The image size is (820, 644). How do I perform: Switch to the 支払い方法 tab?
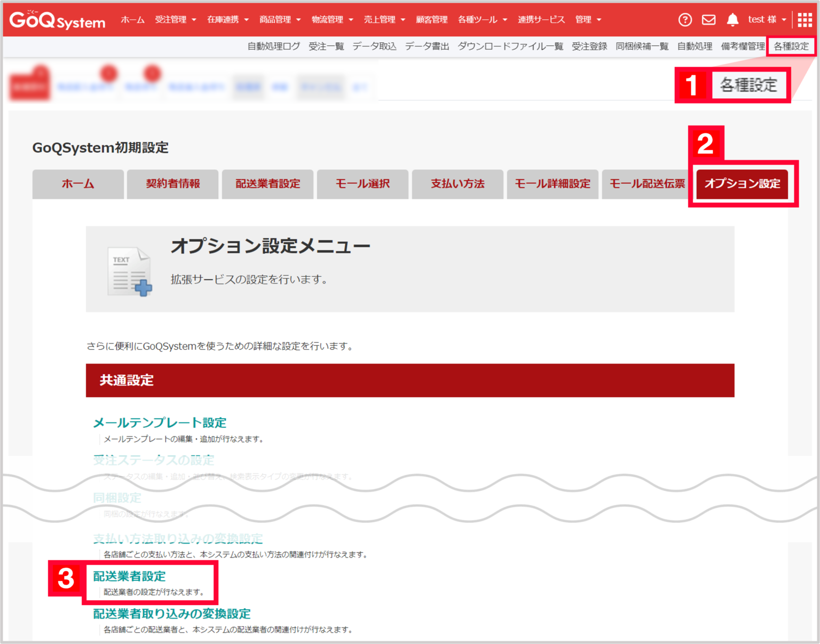pos(458,184)
